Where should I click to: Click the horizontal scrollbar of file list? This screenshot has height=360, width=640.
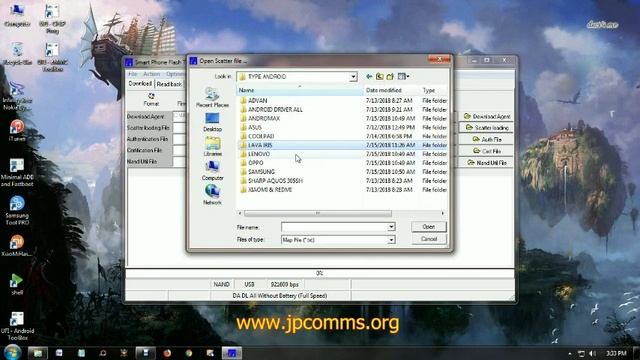tap(318, 213)
